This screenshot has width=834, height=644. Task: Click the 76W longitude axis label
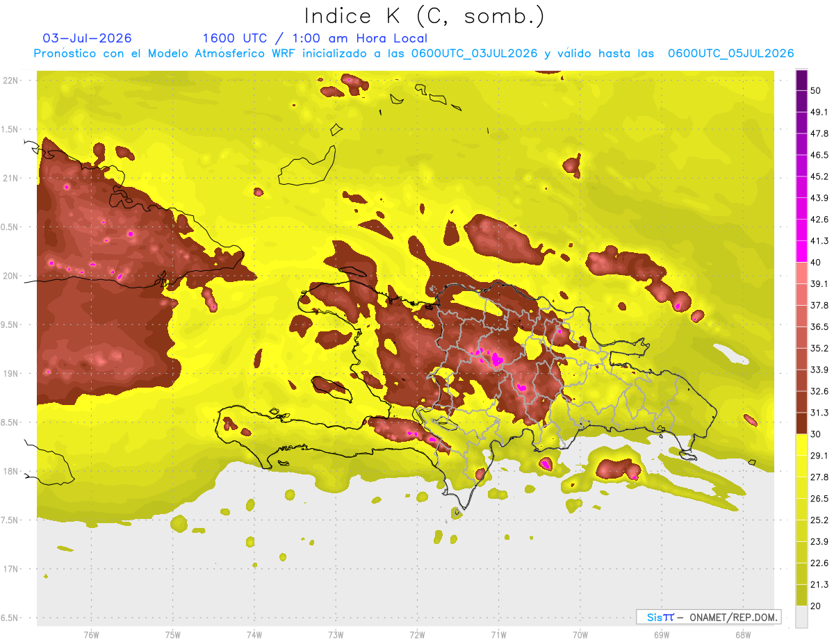coord(91,635)
